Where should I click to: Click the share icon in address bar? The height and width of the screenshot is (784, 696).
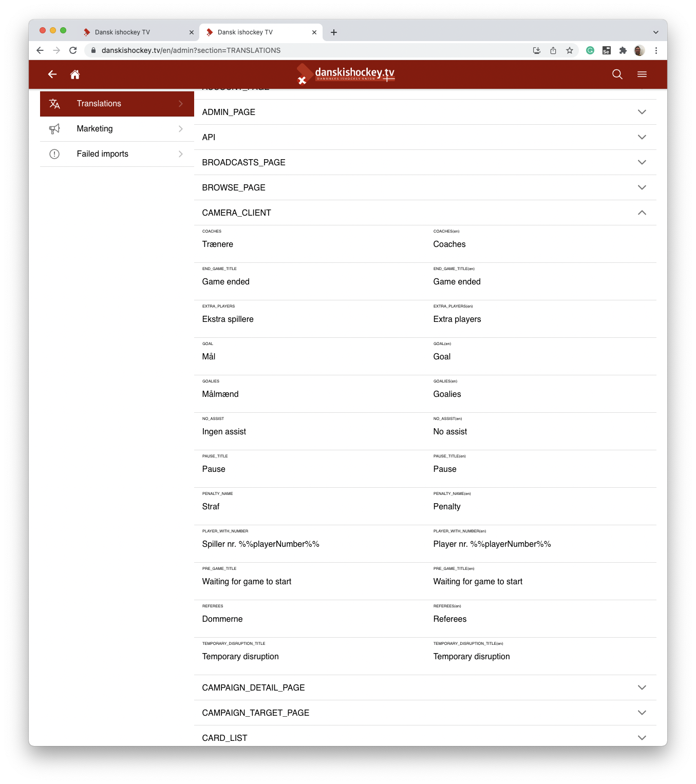[x=553, y=50]
